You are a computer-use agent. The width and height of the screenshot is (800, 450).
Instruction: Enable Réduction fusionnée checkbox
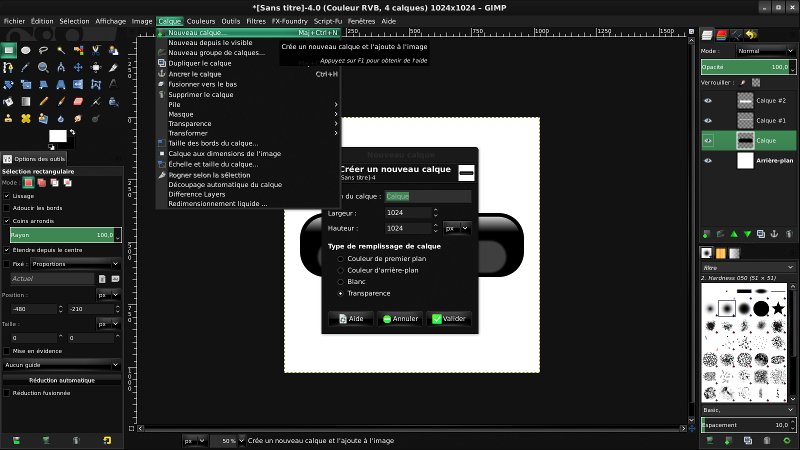7,393
